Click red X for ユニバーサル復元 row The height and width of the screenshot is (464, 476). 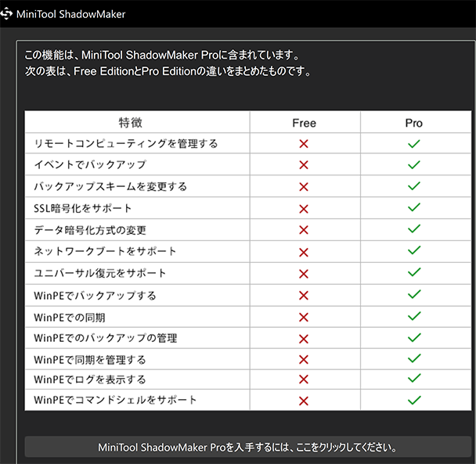tap(304, 274)
